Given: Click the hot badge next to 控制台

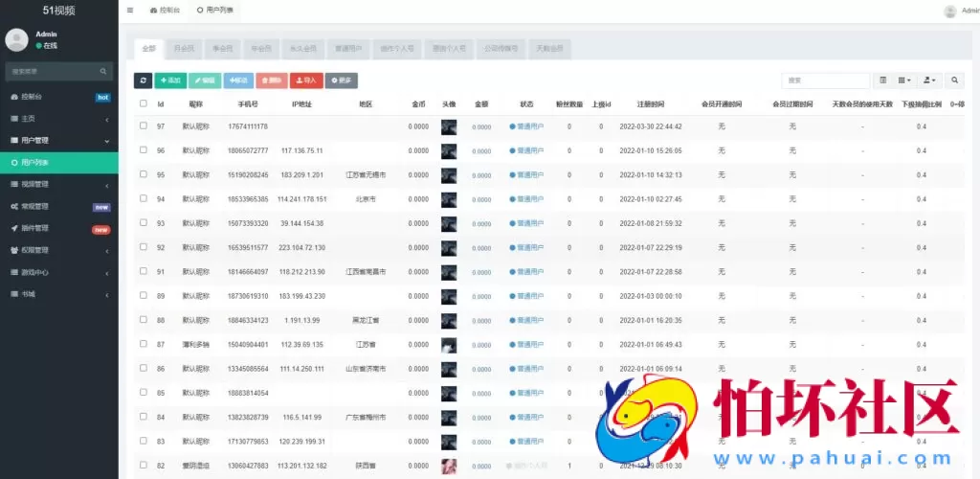Looking at the screenshot, I should tap(103, 98).
